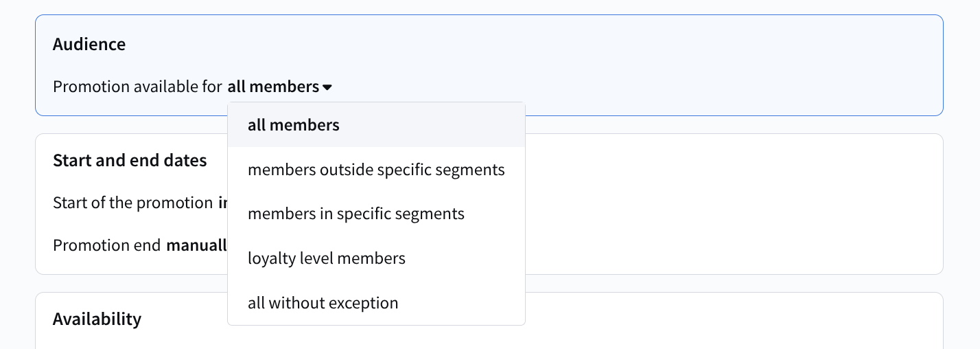The image size is (980, 349).
Task: Select "loyalty level members" from the list
Action: 326,258
